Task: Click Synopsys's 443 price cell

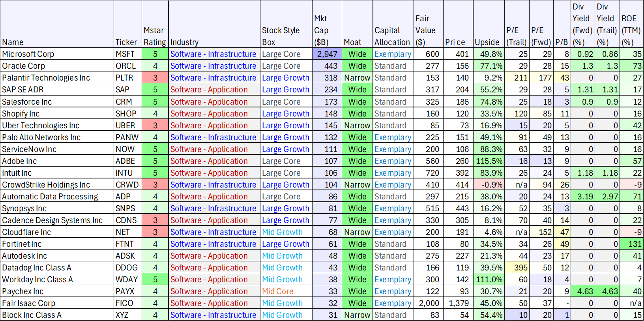Action: (x=458, y=208)
